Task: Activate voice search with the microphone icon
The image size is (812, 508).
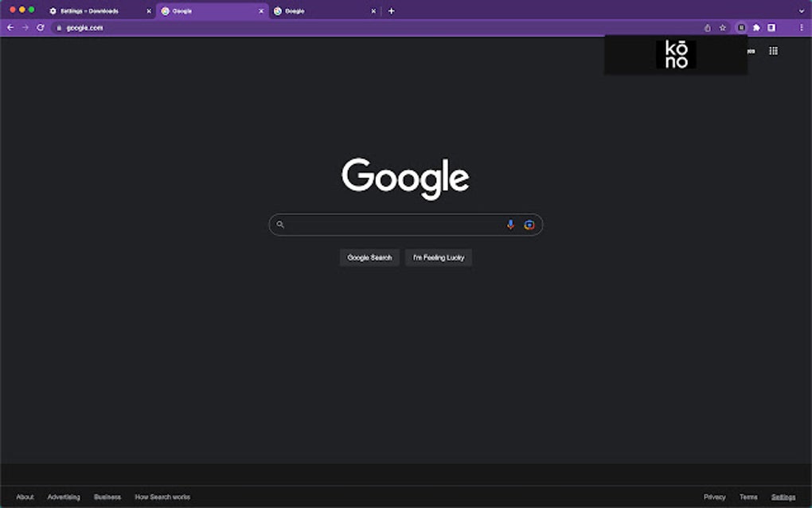Action: (510, 224)
